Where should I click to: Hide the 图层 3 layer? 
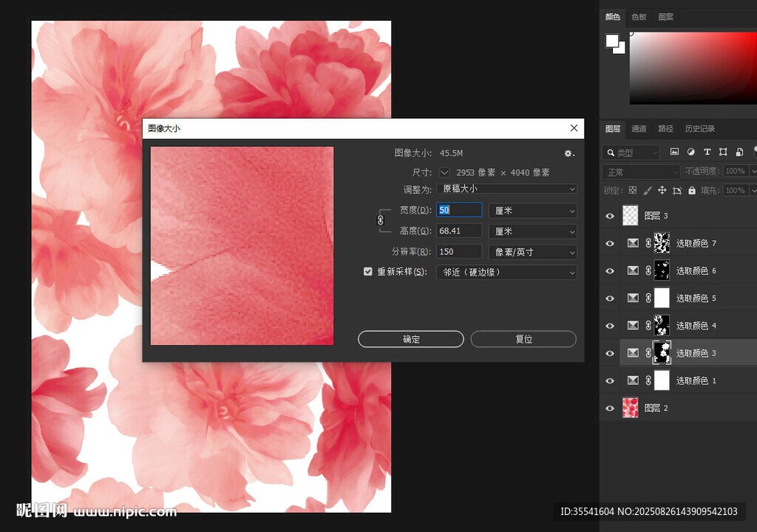tap(610, 216)
